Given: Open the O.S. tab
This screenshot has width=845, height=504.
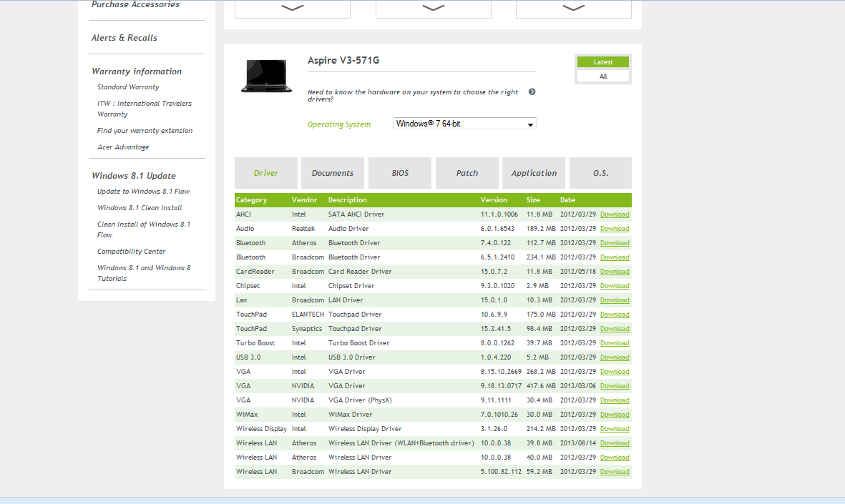Looking at the screenshot, I should pyautogui.click(x=600, y=173).
